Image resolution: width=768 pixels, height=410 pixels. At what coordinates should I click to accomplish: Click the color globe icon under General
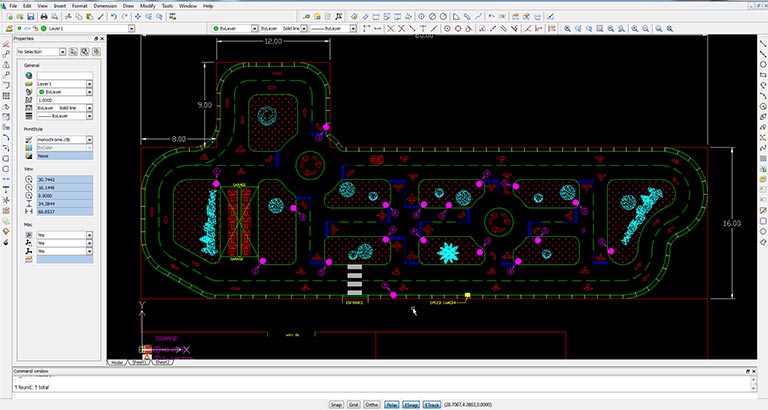(29, 75)
